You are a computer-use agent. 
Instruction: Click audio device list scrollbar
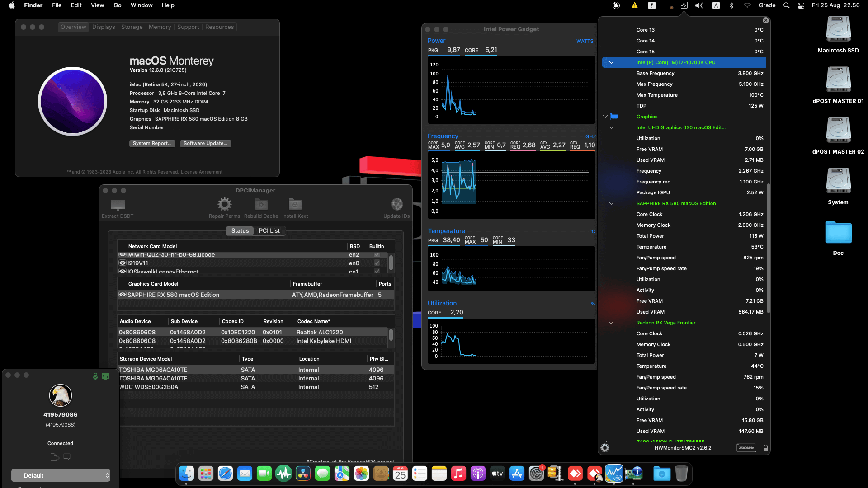391,335
